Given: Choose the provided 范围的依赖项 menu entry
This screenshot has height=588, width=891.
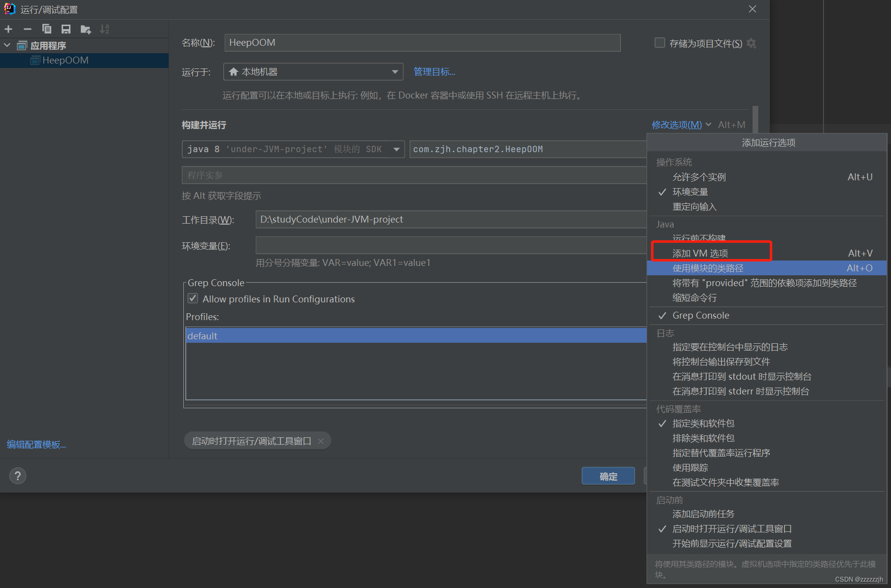Looking at the screenshot, I should coord(767,283).
